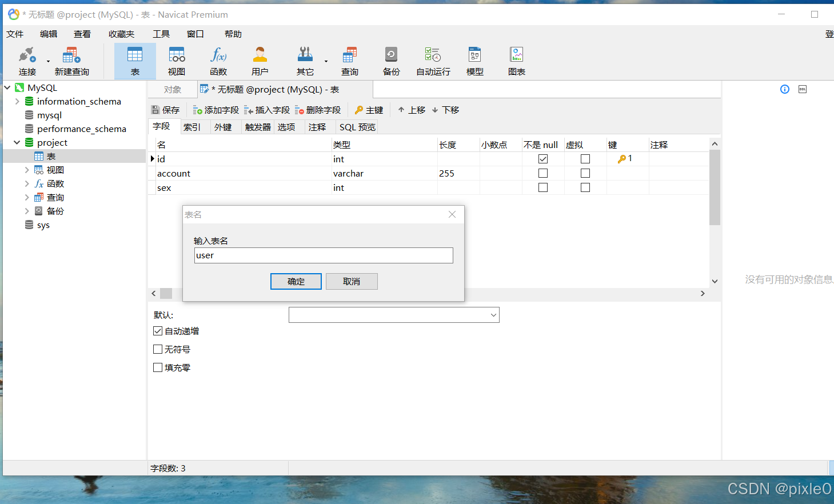The width and height of the screenshot is (834, 504).
Task: Click the Cancel (取消) button
Action: 352,281
